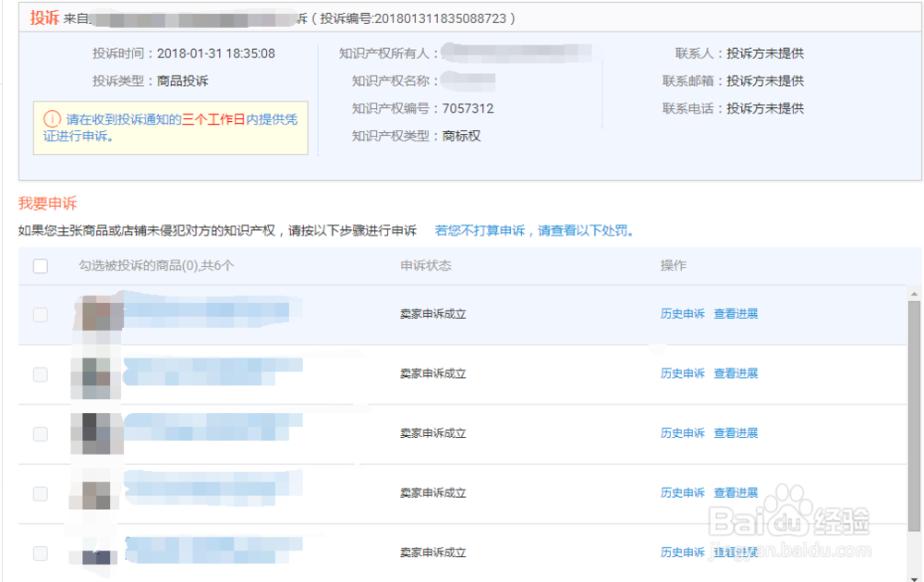Open 查看进展 for the first product row
The image size is (924, 582).
(736, 313)
